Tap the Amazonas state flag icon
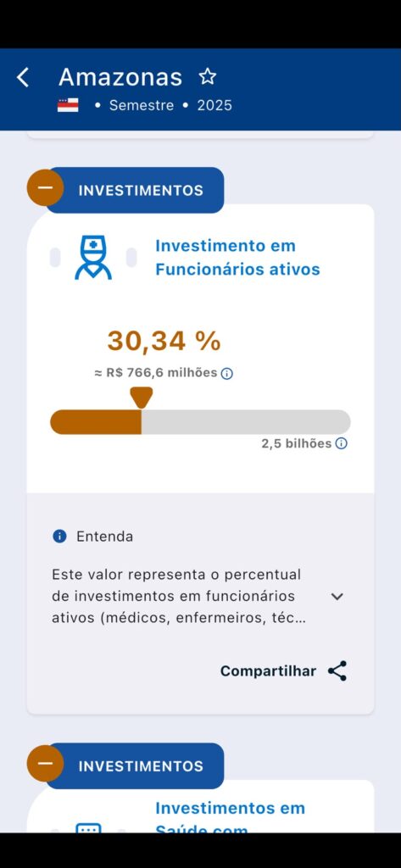This screenshot has height=868, width=401. tap(68, 105)
